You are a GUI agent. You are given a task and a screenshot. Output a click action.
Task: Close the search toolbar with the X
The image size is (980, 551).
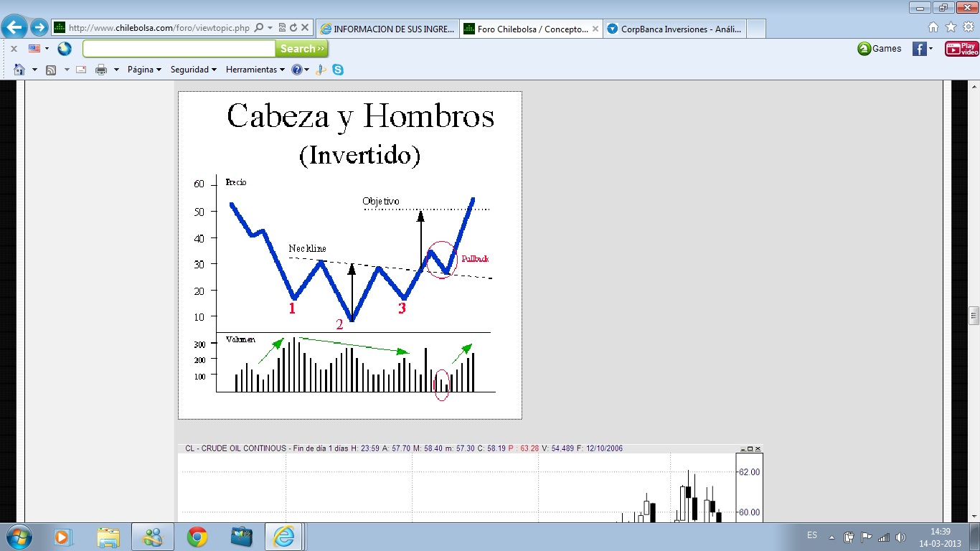click(14, 49)
